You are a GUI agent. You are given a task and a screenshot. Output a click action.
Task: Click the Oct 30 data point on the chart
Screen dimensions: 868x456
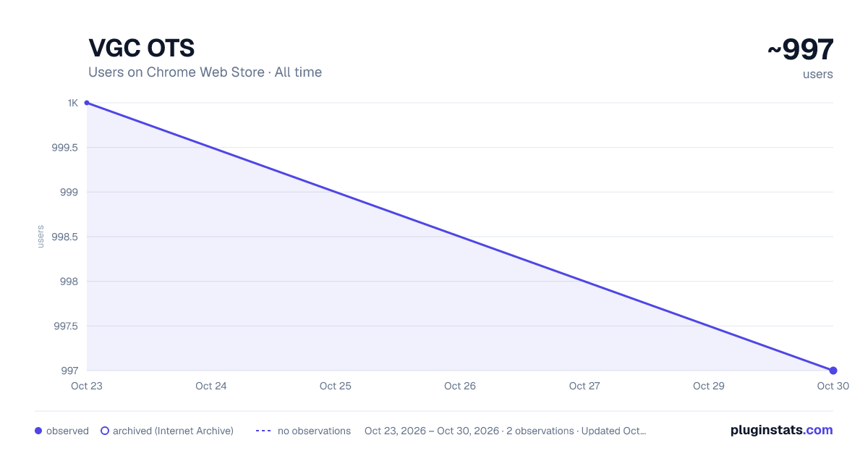coord(833,371)
